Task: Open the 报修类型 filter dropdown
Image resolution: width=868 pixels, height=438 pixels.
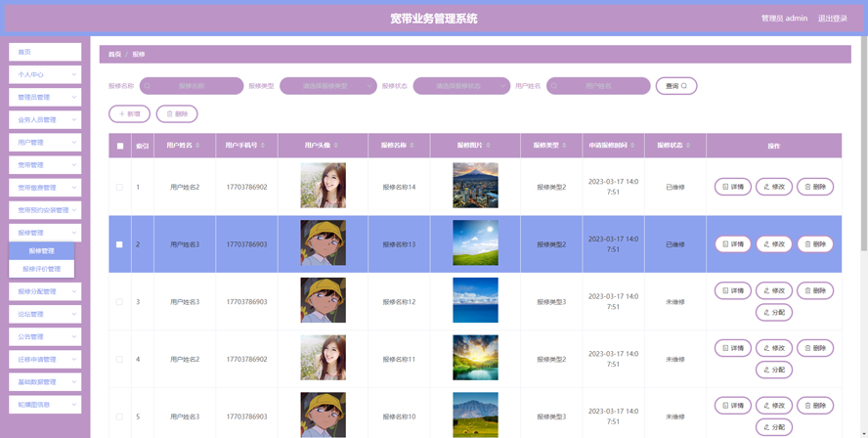Action: tap(328, 86)
